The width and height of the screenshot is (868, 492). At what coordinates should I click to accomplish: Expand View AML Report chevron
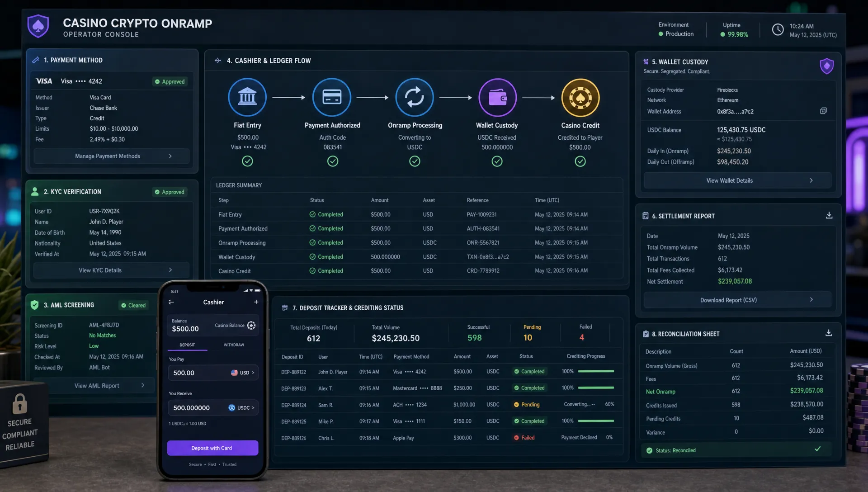tap(143, 385)
